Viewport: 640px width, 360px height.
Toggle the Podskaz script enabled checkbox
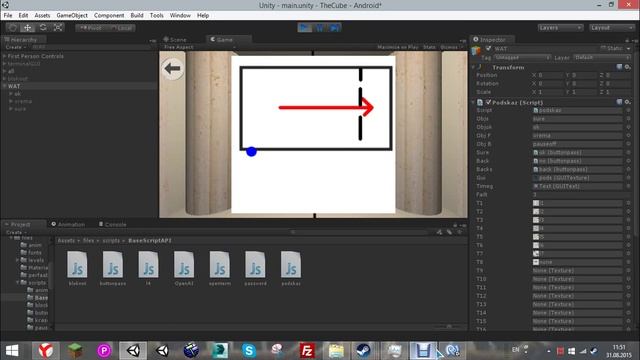(489, 102)
